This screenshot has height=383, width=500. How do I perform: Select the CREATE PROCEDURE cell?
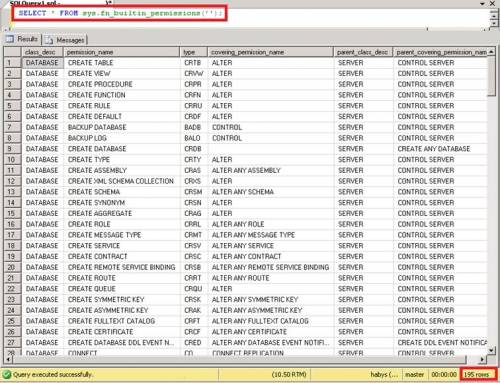pos(122,84)
